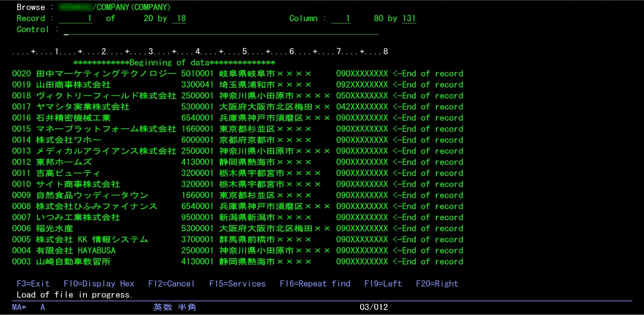The image size is (644, 315).
Task: Select record 0003 山崎自動車教習所
Action: (238, 261)
